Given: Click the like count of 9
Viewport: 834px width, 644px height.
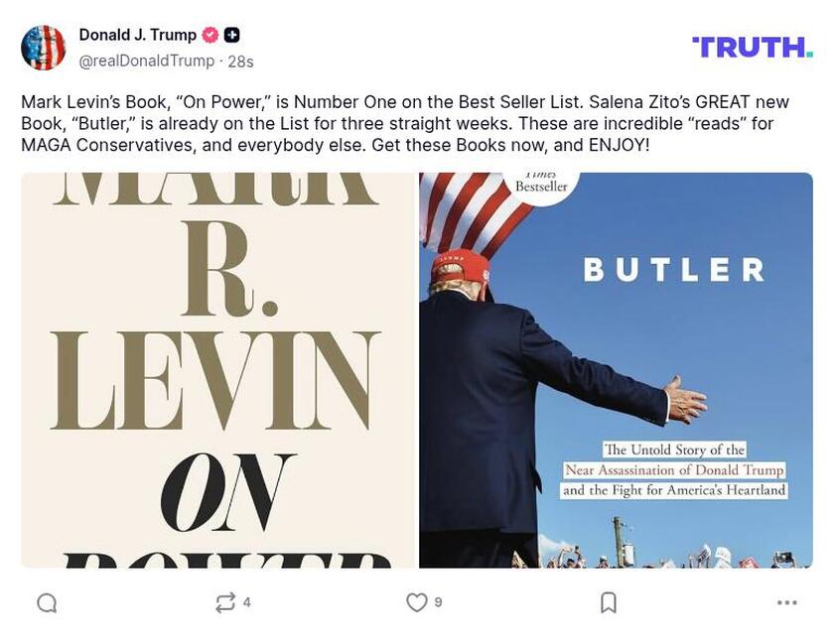Looking at the screenshot, I should point(438,602).
